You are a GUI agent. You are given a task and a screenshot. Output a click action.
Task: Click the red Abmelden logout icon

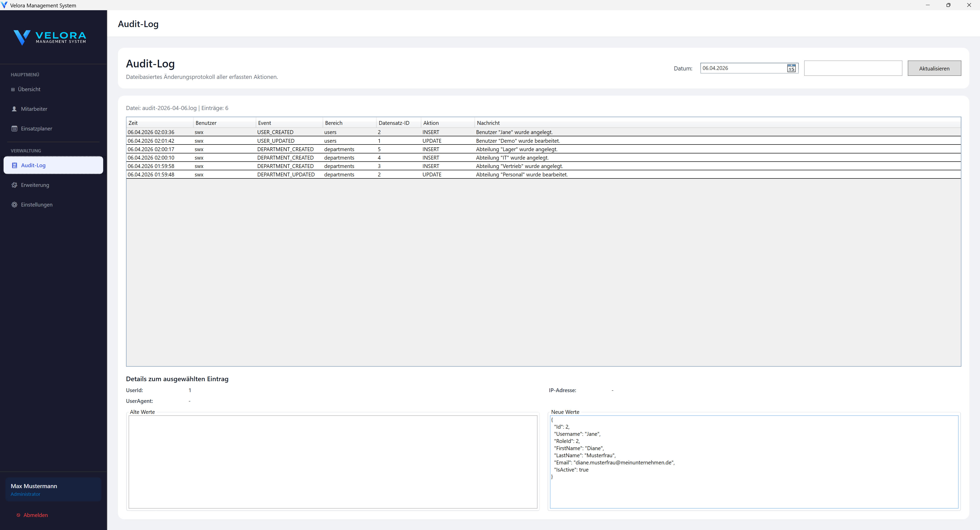[x=18, y=515]
